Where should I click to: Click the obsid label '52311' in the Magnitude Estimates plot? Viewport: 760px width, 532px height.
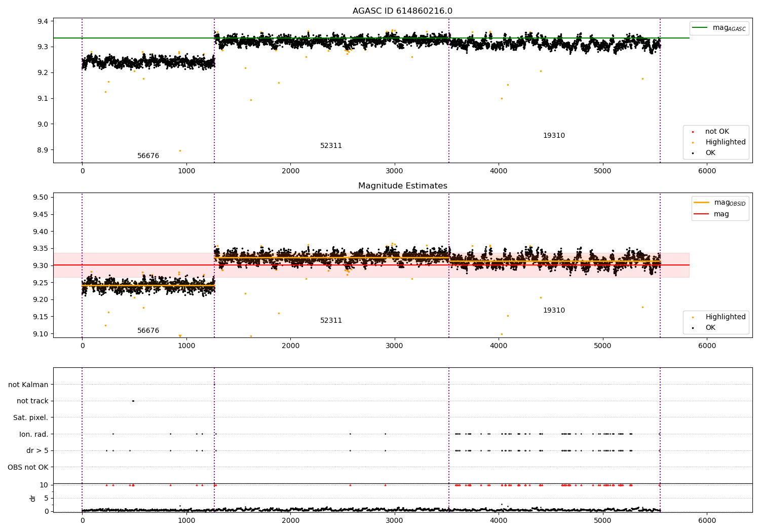(x=331, y=321)
